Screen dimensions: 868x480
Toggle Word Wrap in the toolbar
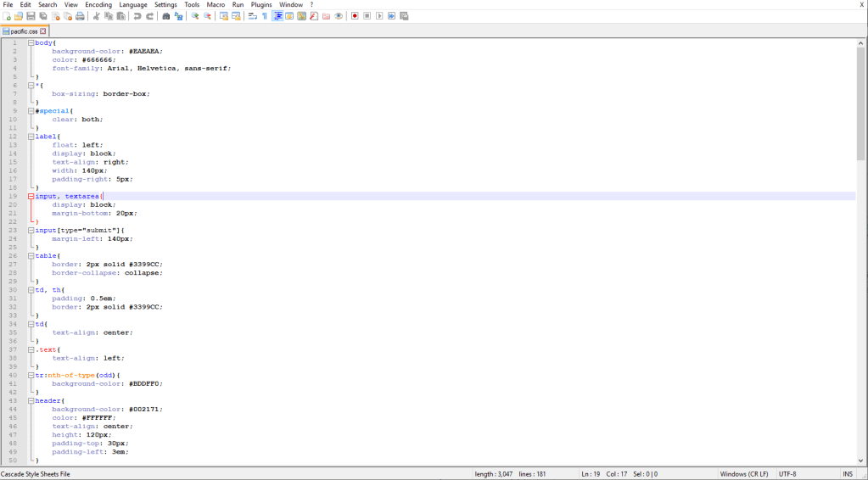[x=253, y=16]
